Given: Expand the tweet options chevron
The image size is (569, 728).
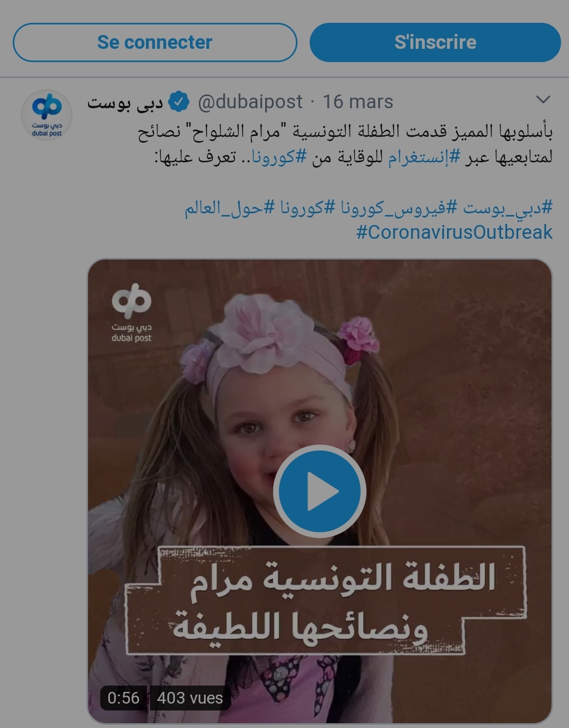Looking at the screenshot, I should pyautogui.click(x=544, y=99).
